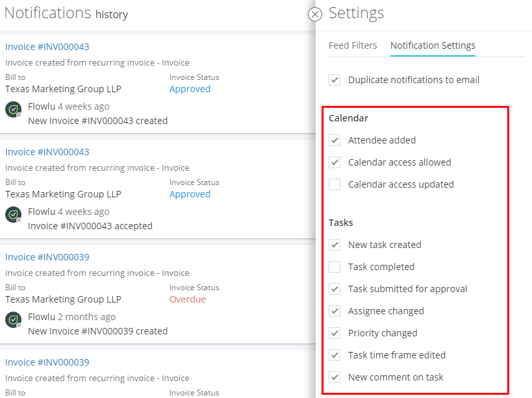This screenshot has width=532, height=398.
Task: Click Flowlu avatar on 'New Invoice #INV000039 created'
Action: coord(13,319)
